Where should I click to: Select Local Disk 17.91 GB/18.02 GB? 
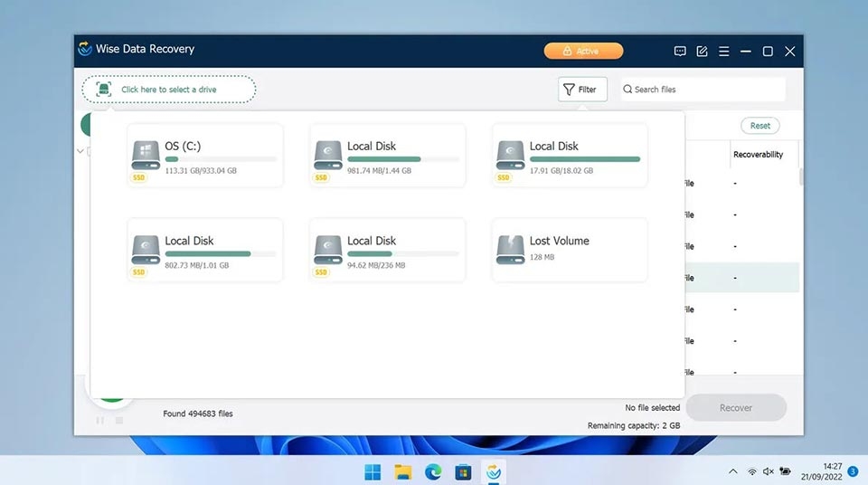point(570,156)
